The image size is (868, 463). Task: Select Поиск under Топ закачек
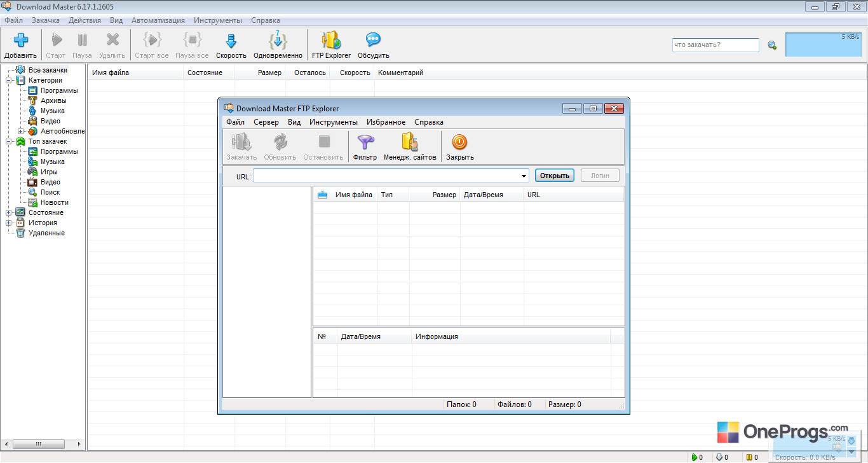tap(50, 192)
